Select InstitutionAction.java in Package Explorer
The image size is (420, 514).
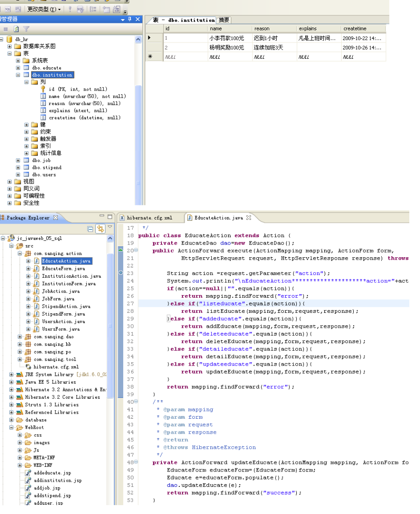click(x=71, y=276)
